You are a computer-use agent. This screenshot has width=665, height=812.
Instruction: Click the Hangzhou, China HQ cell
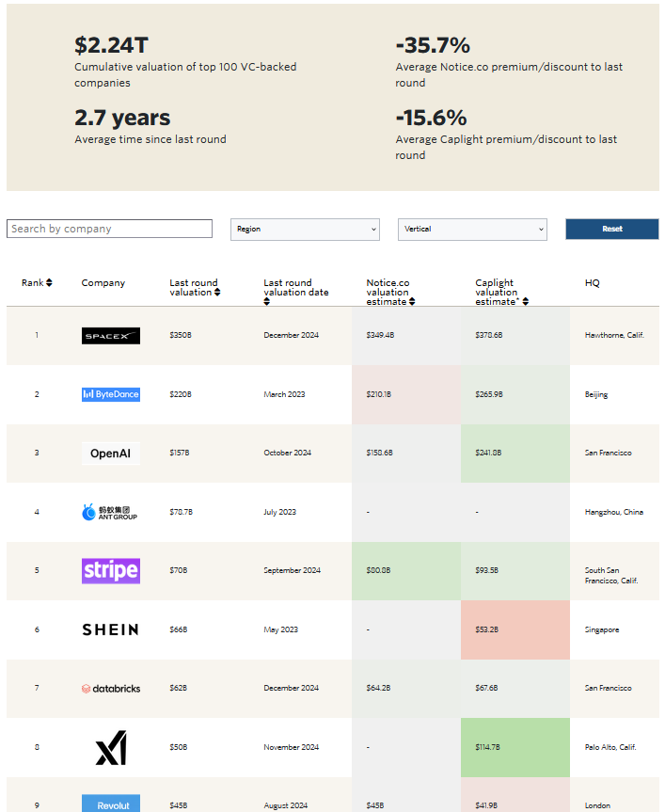(x=614, y=512)
